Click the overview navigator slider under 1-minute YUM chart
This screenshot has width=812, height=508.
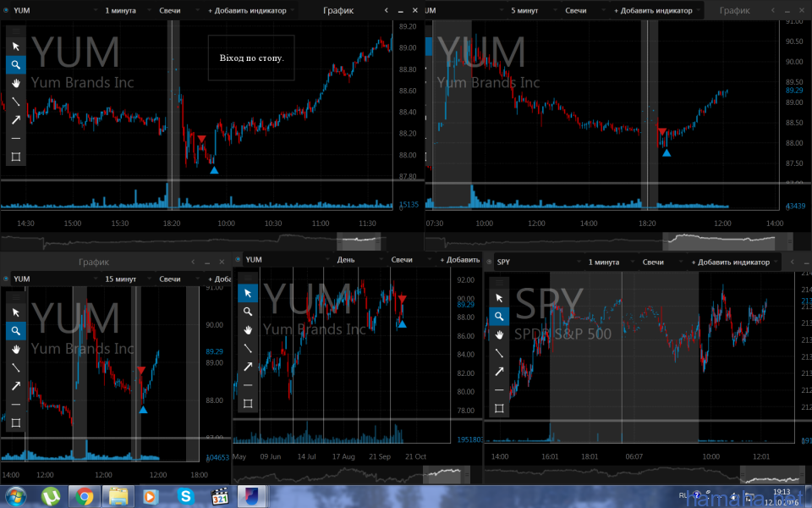pyautogui.click(x=359, y=240)
